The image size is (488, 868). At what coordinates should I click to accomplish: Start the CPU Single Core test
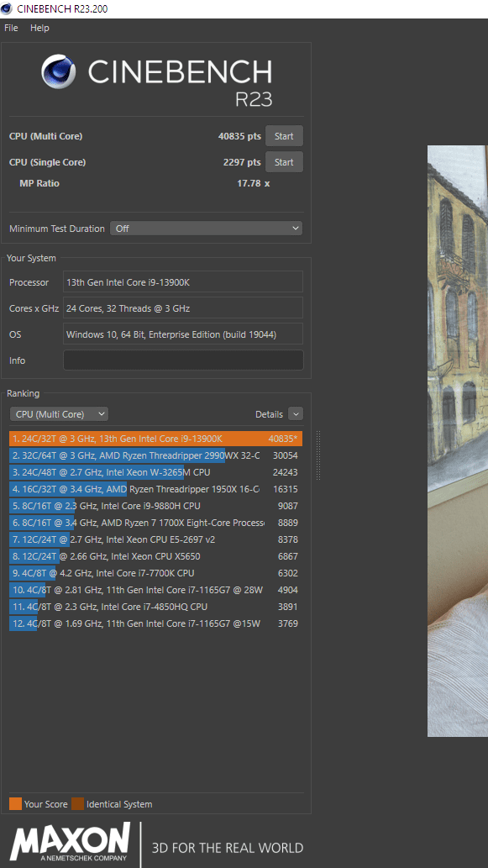(284, 162)
